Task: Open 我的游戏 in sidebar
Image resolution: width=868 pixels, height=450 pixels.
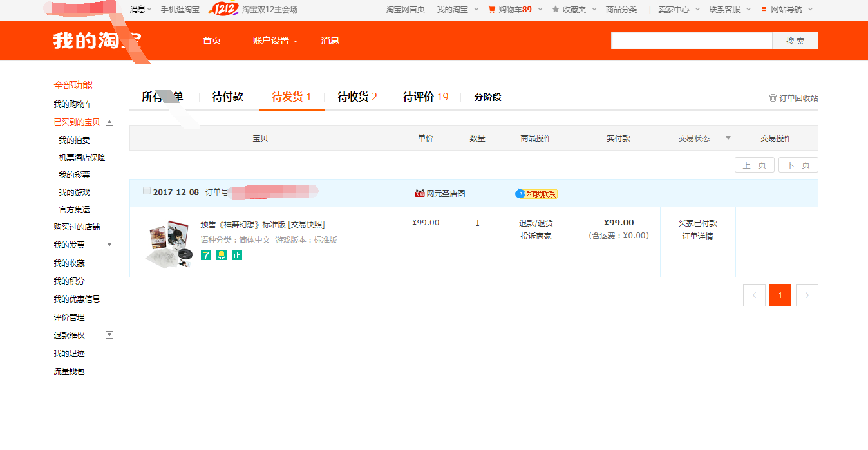Action: pos(74,192)
